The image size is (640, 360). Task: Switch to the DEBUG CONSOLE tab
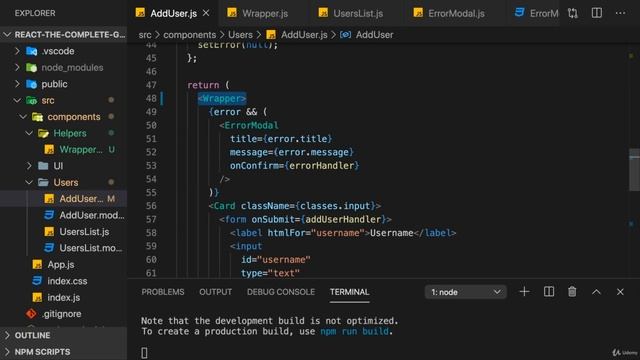pyautogui.click(x=281, y=292)
